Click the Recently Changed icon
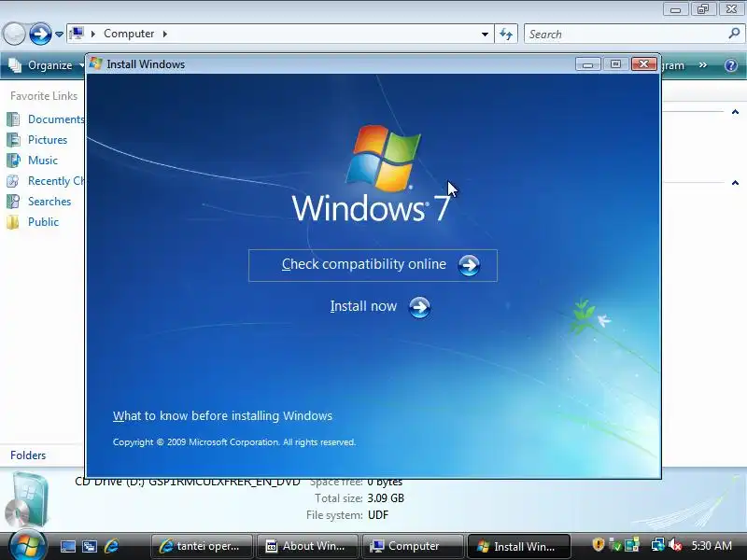Image resolution: width=747 pixels, height=560 pixels. [x=13, y=181]
